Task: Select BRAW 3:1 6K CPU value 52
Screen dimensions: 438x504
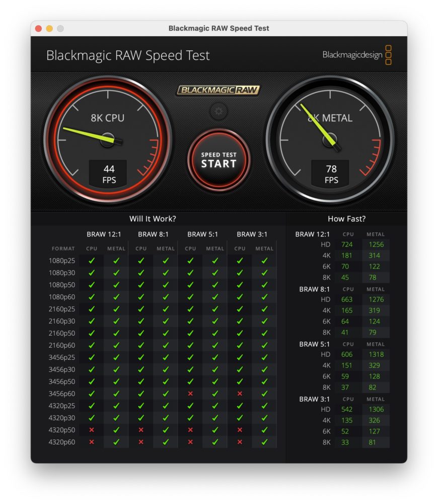Action: coord(345,431)
